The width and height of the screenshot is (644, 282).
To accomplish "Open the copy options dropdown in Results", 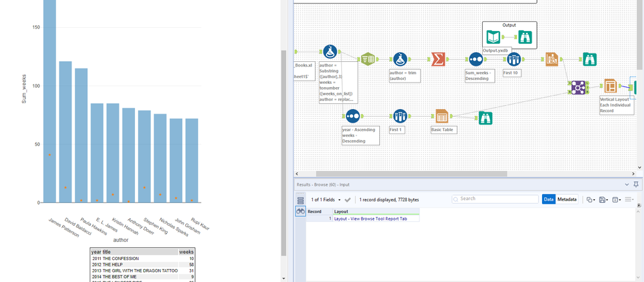I will pos(590,200).
